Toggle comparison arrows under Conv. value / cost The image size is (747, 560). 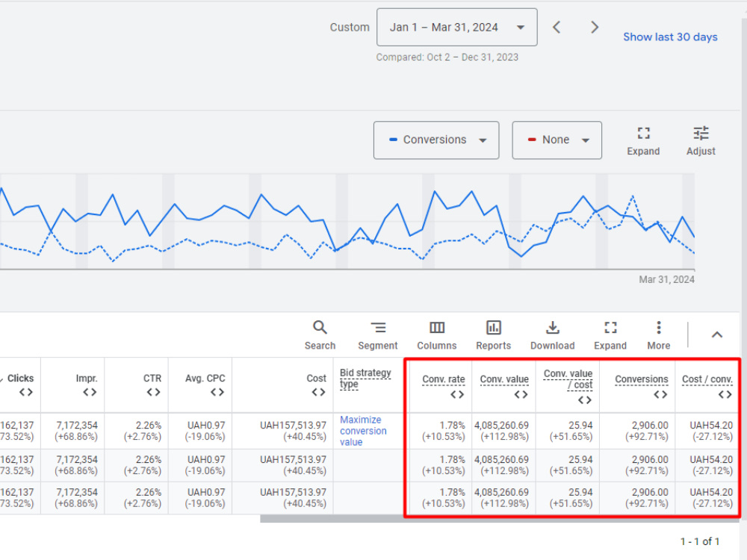pos(585,400)
